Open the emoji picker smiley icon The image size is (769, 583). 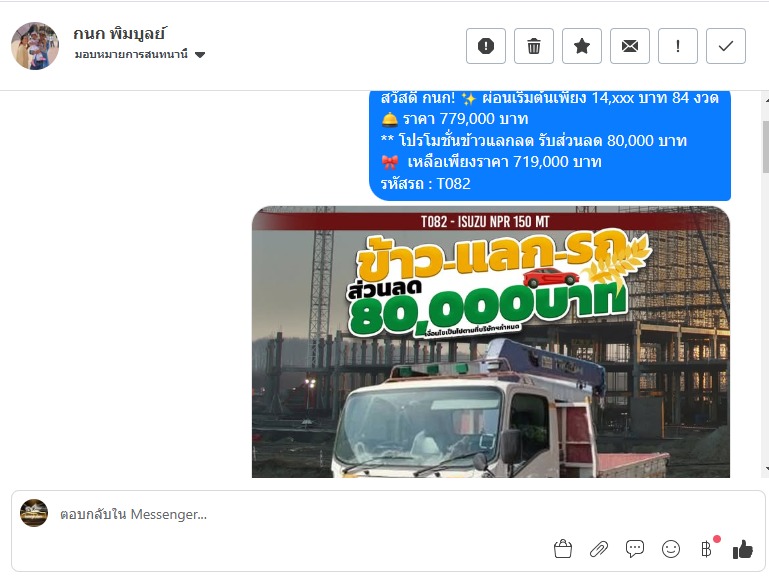(670, 549)
